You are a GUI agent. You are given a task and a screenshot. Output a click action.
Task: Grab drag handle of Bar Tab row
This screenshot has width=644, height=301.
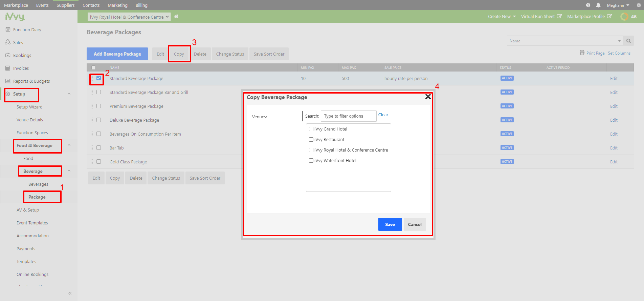point(91,148)
